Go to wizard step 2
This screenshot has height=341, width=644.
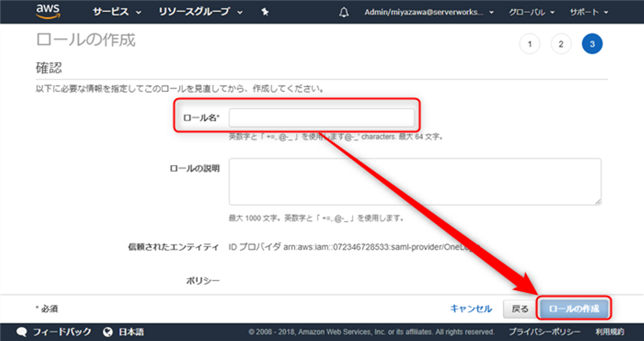pos(561,44)
